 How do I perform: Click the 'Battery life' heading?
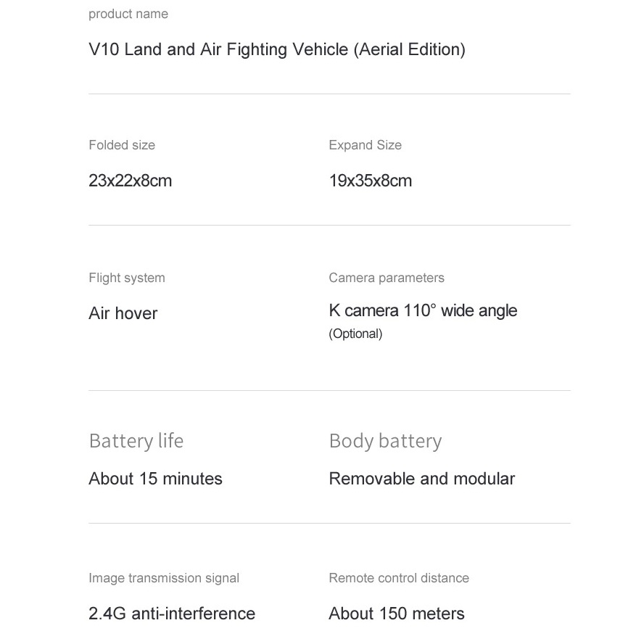click(136, 441)
